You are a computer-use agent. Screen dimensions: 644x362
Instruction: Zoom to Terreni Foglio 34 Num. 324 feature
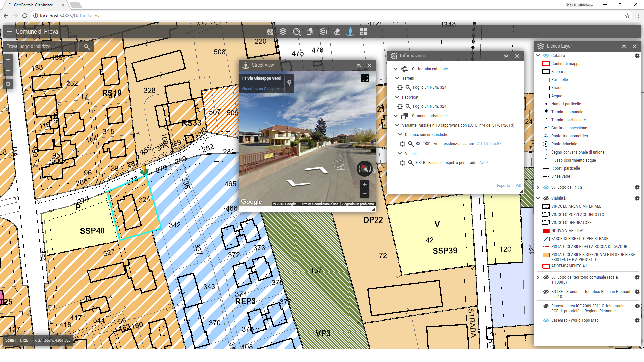[408, 87]
